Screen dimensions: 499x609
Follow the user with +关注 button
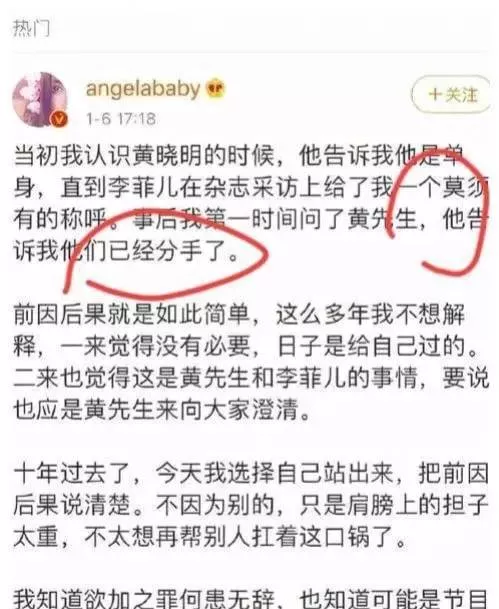coord(450,94)
